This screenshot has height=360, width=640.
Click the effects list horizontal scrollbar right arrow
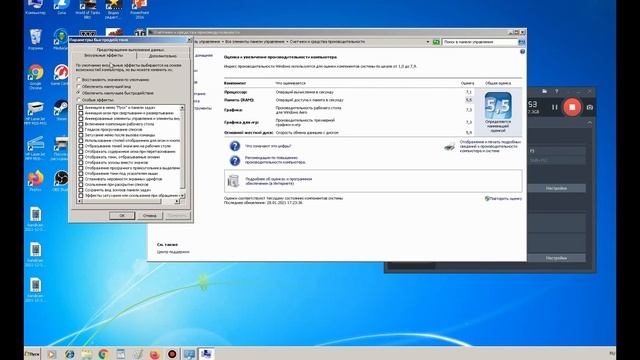tap(177, 201)
